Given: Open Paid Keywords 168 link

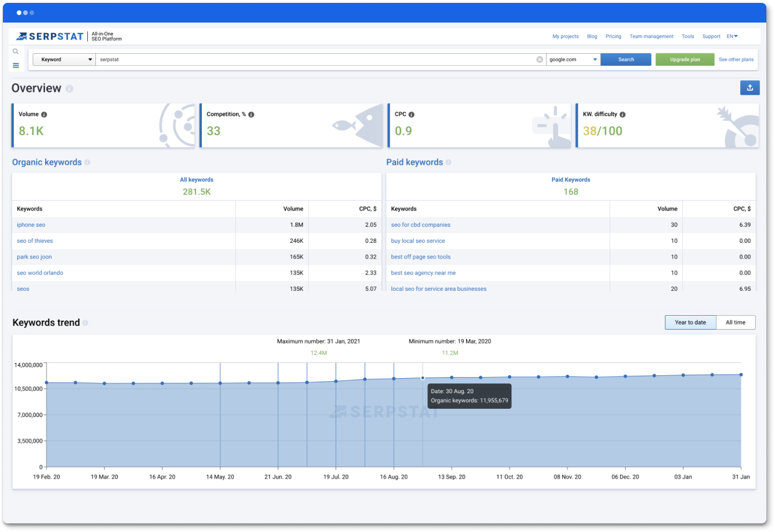Looking at the screenshot, I should (x=571, y=186).
